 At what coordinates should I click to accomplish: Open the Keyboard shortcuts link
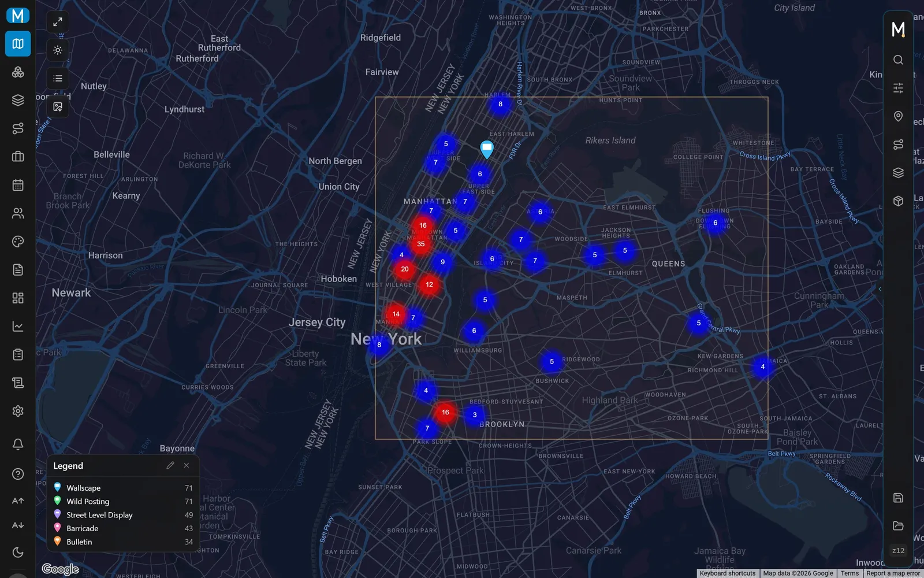pos(728,573)
